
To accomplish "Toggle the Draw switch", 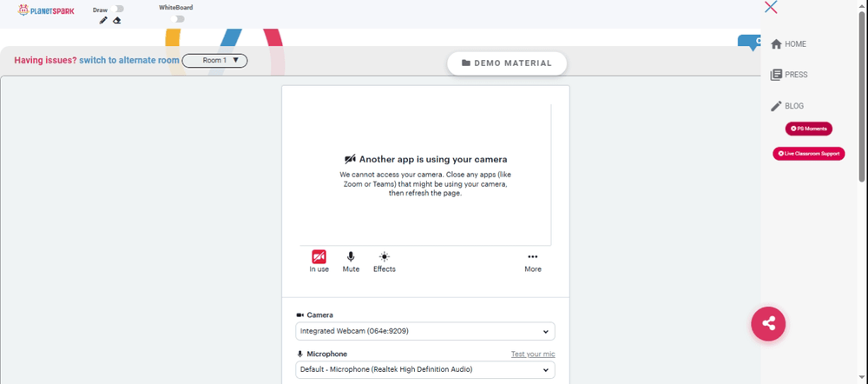I will coord(117,9).
